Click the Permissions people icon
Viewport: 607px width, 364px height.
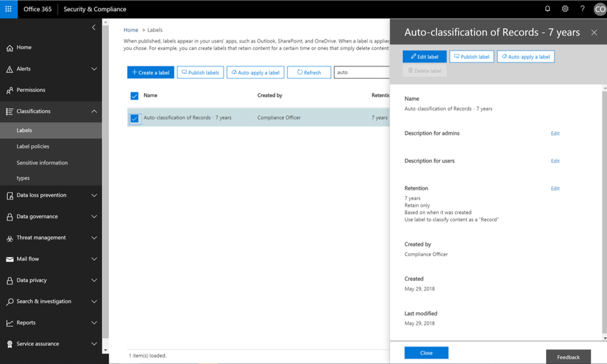(x=9, y=91)
